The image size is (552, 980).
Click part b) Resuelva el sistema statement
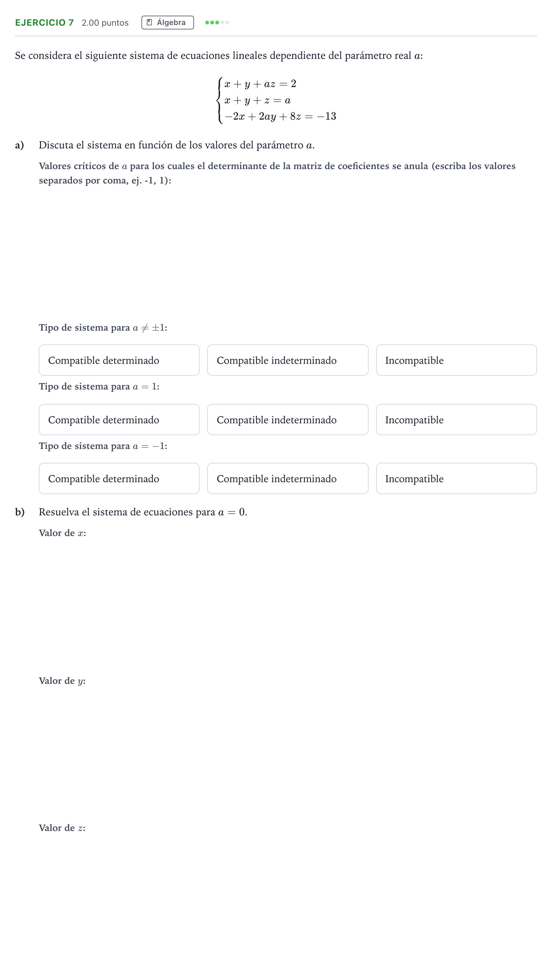143,512
